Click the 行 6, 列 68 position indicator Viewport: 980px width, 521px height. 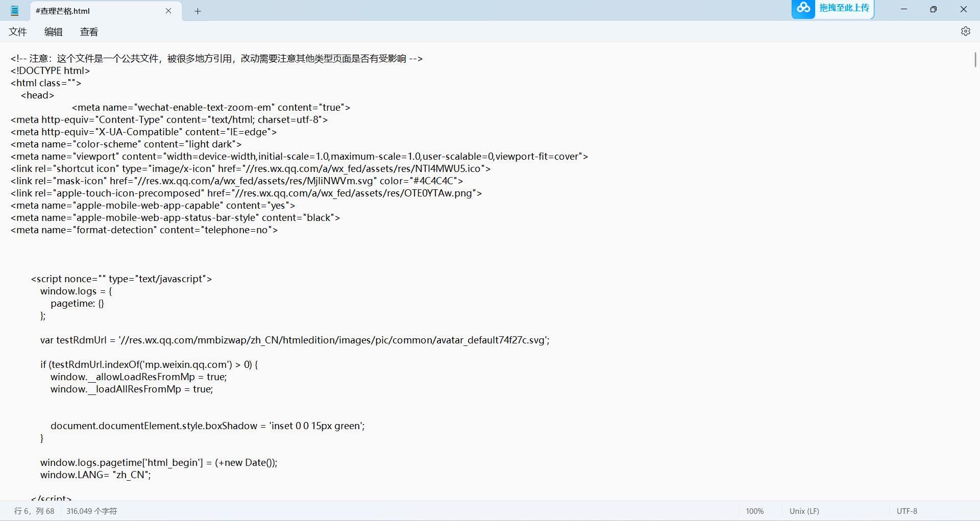coord(34,511)
